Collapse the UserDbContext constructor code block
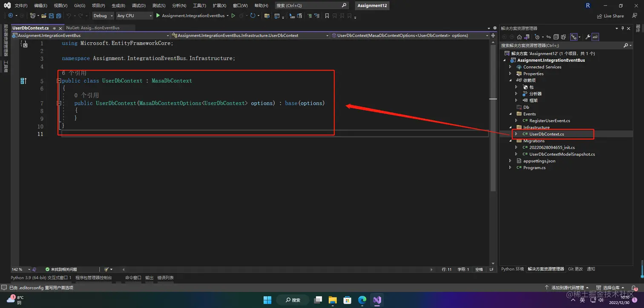644x308 pixels. [x=59, y=103]
